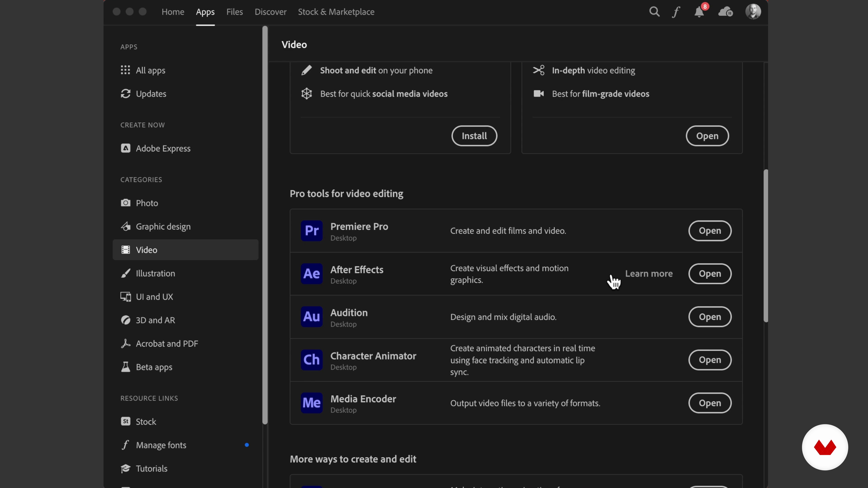Click 'Create and edit films and video.'

(x=508, y=231)
